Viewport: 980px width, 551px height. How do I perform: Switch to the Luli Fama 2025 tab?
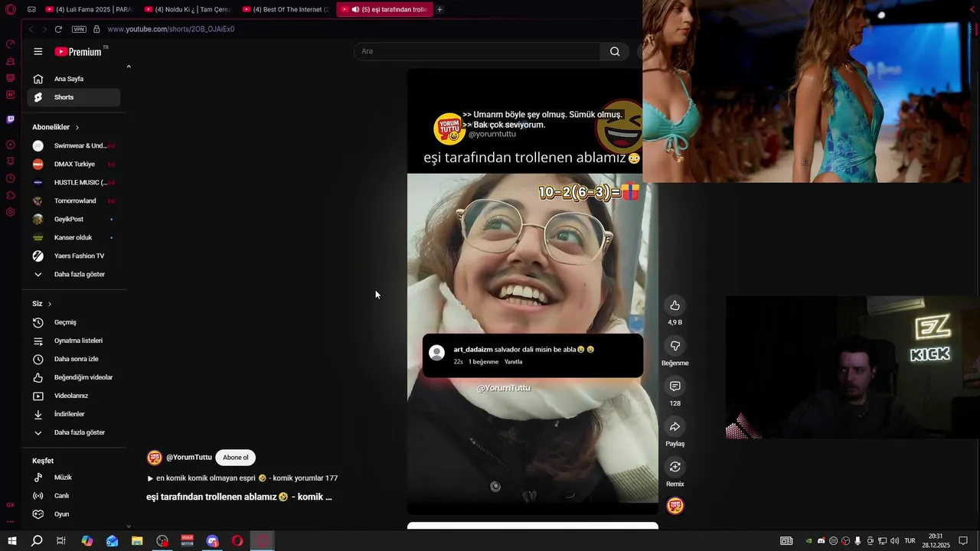click(x=89, y=9)
